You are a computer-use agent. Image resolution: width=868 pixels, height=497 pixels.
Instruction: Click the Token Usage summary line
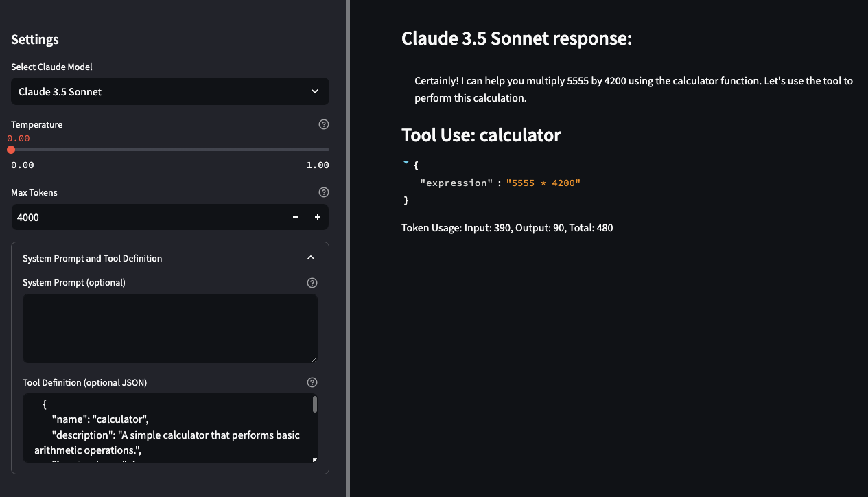pos(507,227)
